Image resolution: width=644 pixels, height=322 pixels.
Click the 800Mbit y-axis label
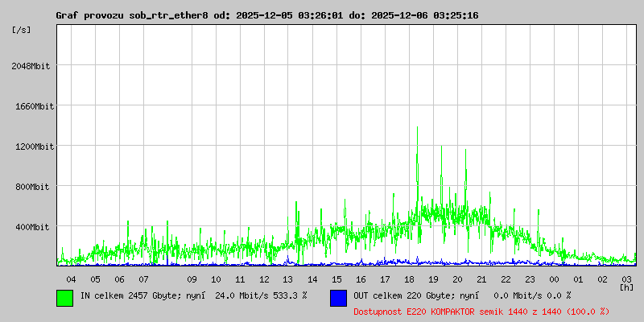35,187
